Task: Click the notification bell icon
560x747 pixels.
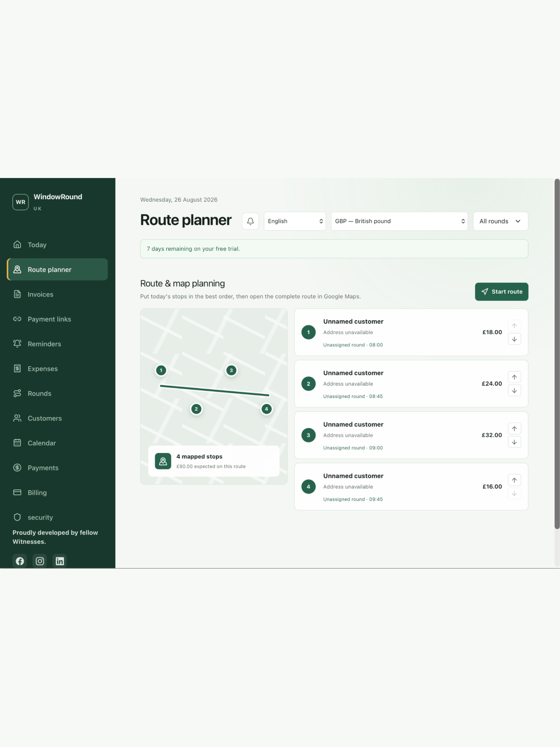Action: pyautogui.click(x=250, y=221)
